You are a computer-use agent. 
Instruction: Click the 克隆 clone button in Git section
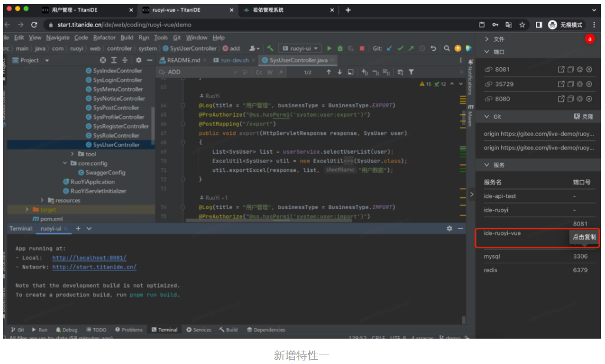pos(584,117)
